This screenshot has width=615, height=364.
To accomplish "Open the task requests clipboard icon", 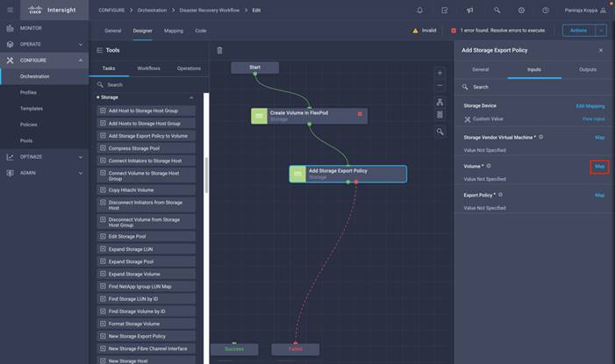I will click(x=445, y=11).
